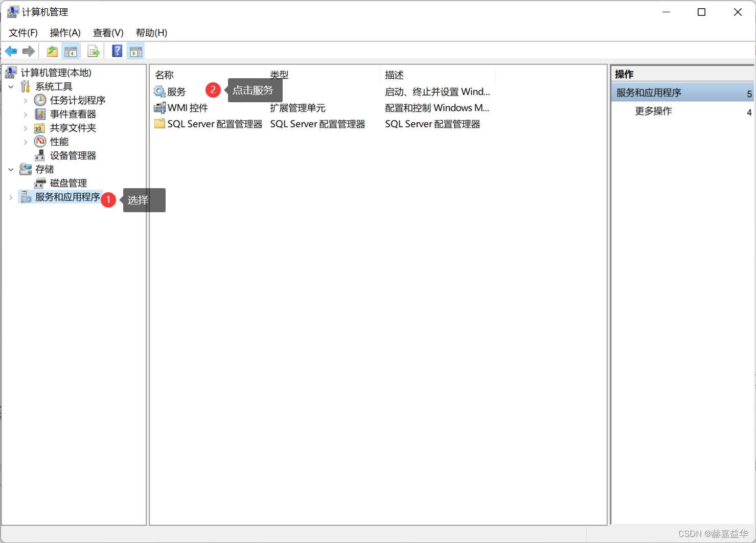Select the WMI 控件 row name
This screenshot has height=543, width=756.
point(188,108)
